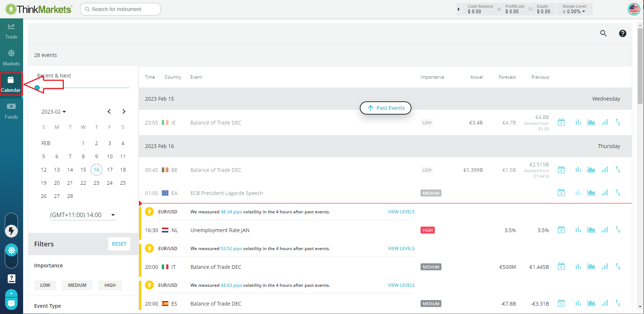View levels for EUR/USD 48.34 pips note

[x=401, y=212]
